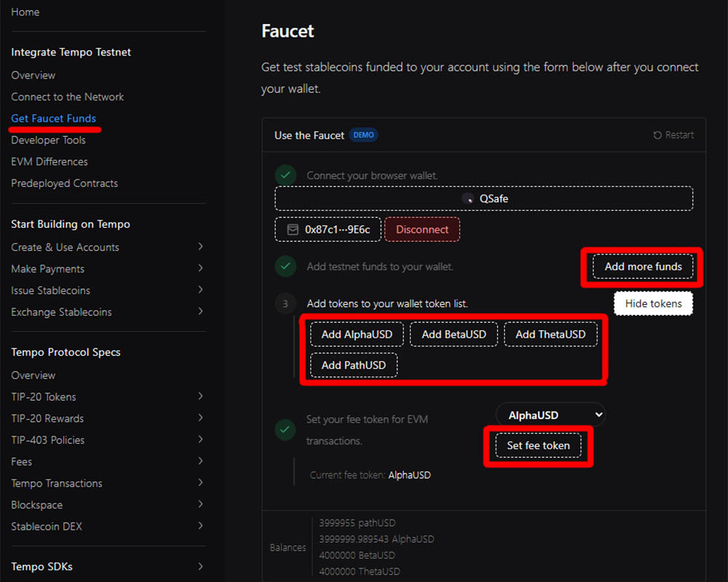Hide the token list with Hide tokens
This screenshot has width=728, height=582.
click(x=653, y=303)
